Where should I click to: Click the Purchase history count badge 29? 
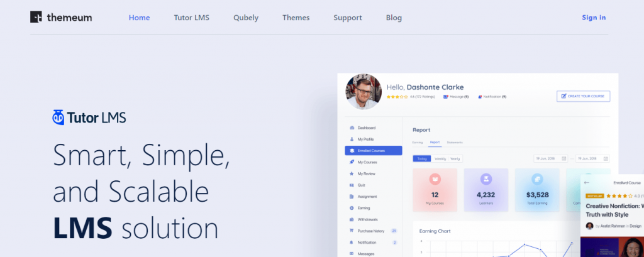[394, 231]
